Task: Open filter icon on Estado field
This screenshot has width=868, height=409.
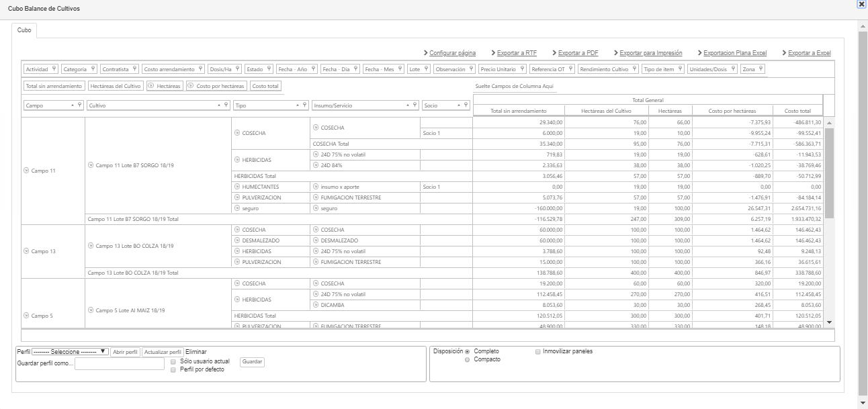Action: (269, 69)
